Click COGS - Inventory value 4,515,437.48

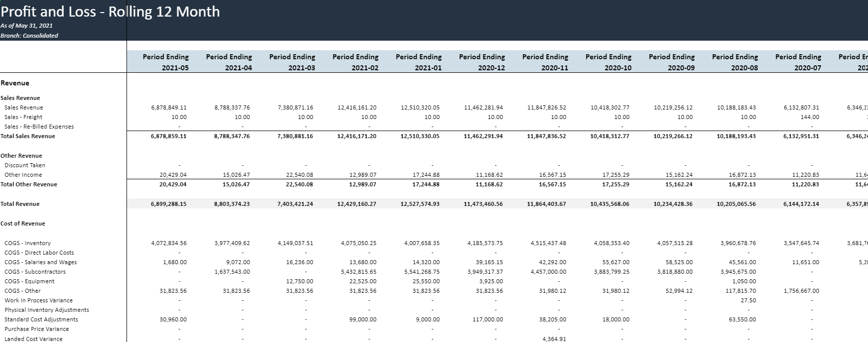(x=548, y=243)
